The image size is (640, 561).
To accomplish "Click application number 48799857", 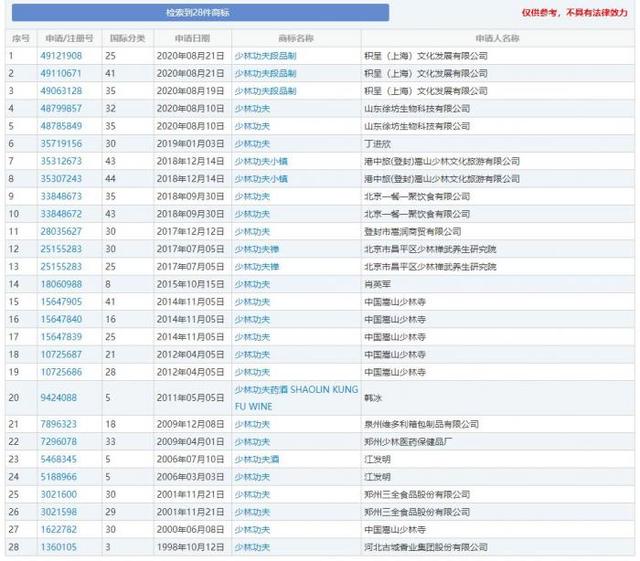I will click(60, 108).
